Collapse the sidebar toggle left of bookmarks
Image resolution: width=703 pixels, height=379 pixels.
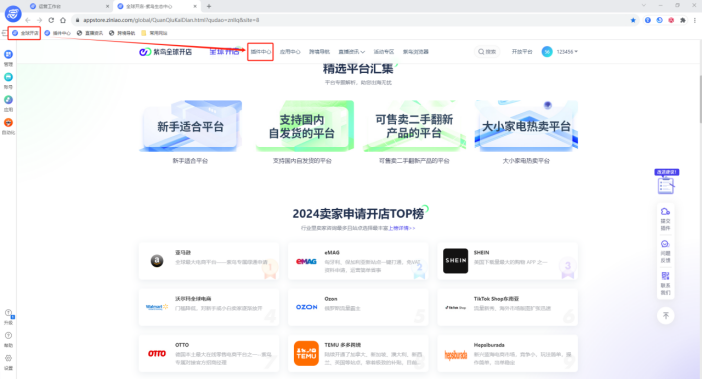click(x=4, y=33)
